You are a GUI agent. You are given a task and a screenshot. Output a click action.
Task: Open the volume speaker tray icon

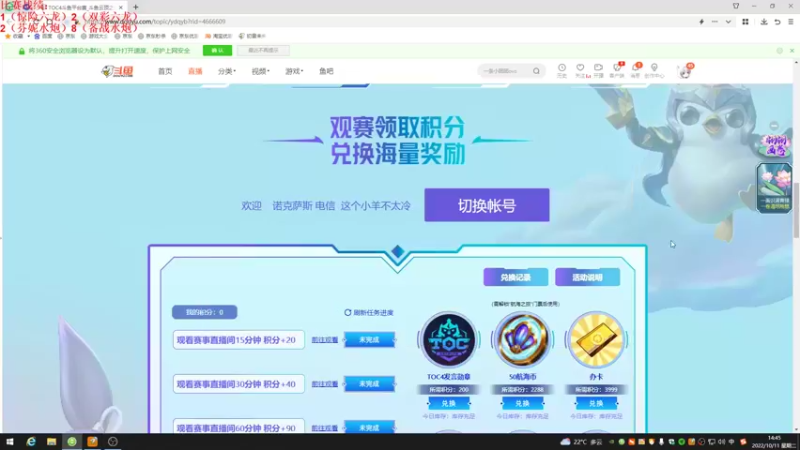click(721, 442)
